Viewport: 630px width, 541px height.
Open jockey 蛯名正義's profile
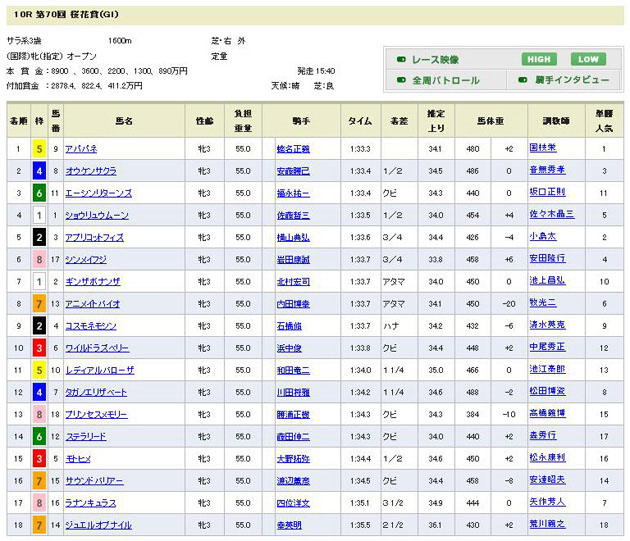click(x=293, y=149)
